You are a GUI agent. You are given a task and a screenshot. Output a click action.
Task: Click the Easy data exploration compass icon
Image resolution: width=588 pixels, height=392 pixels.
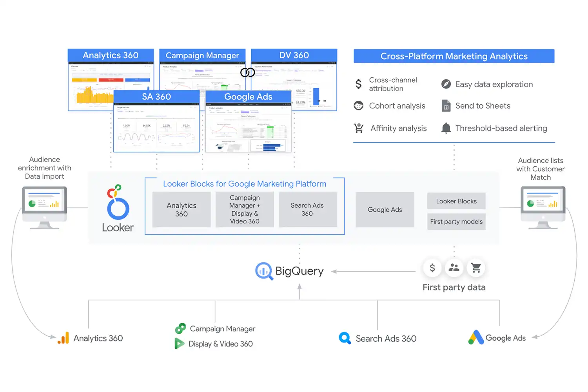tap(446, 84)
